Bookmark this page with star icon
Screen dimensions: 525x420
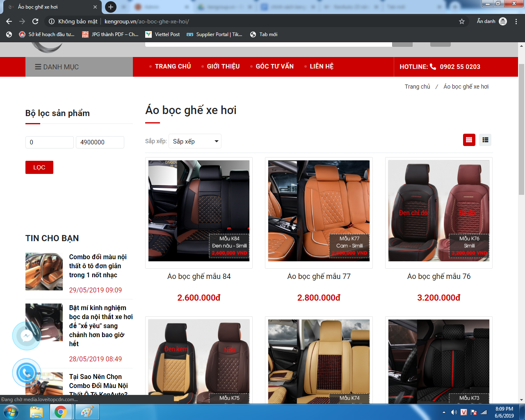pos(462,21)
